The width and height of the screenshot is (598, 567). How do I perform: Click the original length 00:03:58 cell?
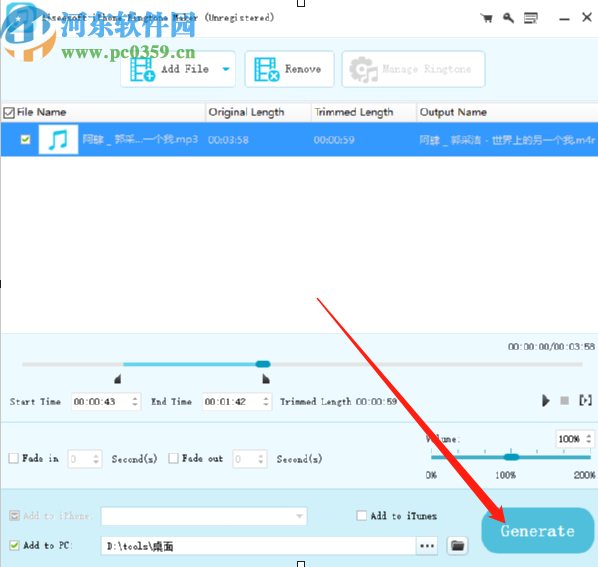point(228,140)
